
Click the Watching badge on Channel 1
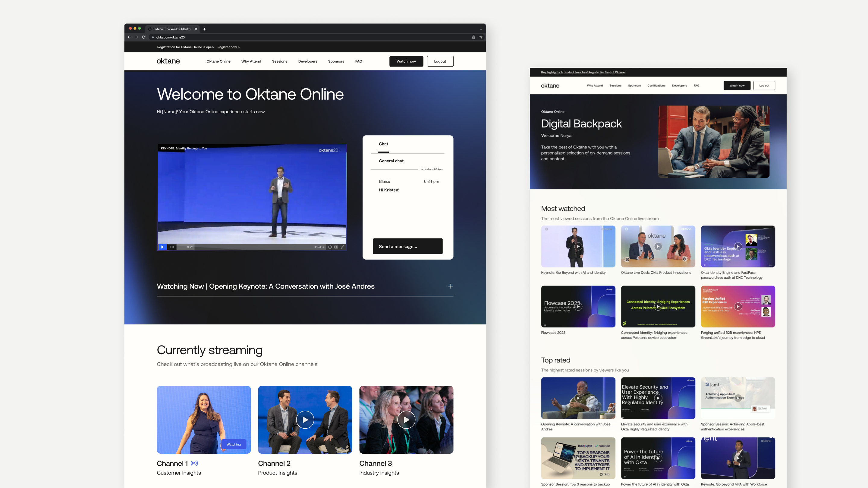tap(234, 445)
